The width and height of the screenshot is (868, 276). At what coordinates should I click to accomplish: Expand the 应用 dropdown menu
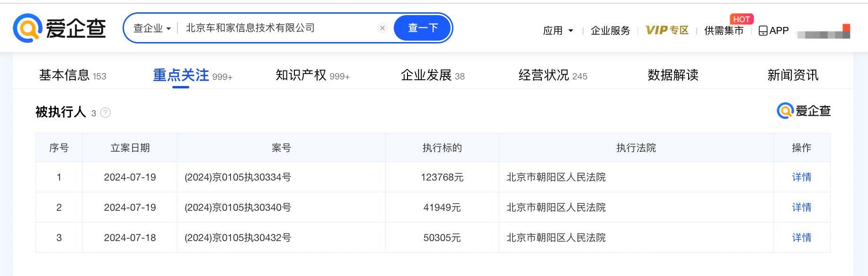558,31
